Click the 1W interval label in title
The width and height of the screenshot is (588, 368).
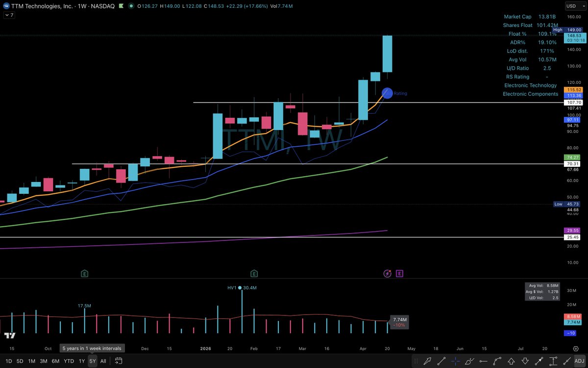82,6
